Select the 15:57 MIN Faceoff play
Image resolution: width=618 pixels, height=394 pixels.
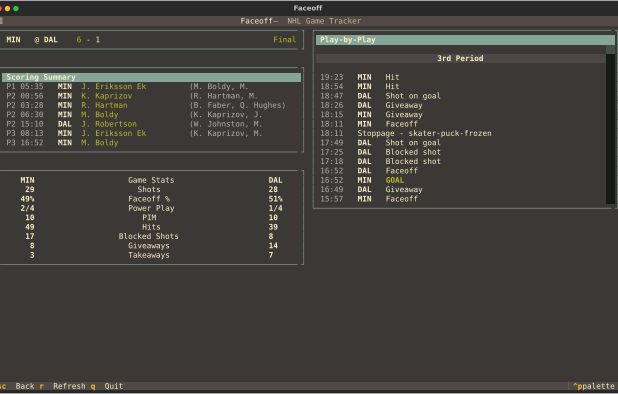461,199
